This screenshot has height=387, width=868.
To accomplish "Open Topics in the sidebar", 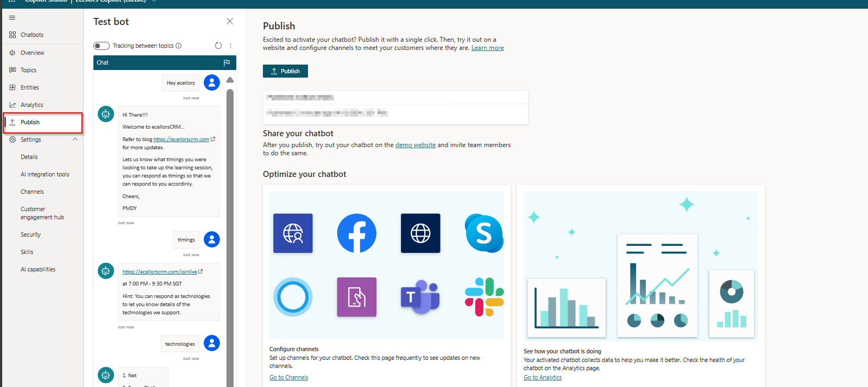I will [x=28, y=70].
